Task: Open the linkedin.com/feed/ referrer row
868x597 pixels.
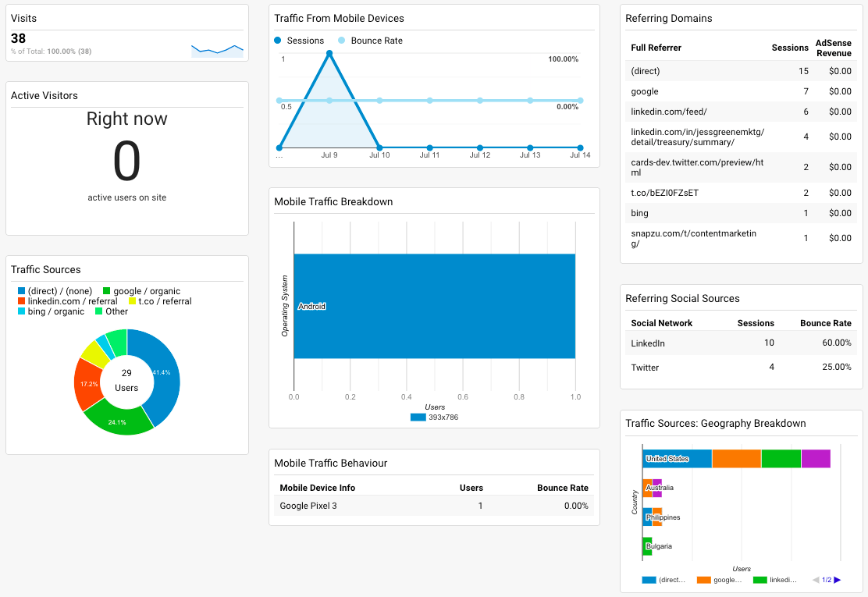Action: 742,112
